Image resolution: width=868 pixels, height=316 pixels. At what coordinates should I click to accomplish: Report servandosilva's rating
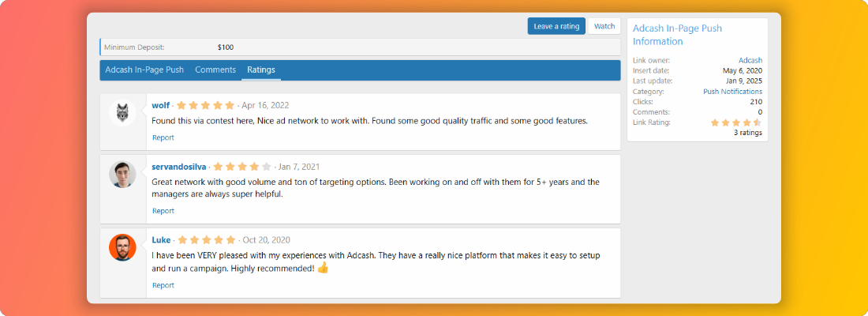[x=163, y=211]
